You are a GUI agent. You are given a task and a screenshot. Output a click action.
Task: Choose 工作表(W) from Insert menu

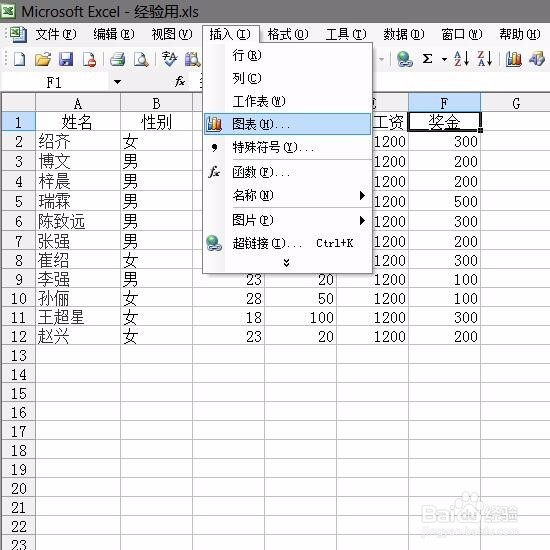(x=287, y=102)
